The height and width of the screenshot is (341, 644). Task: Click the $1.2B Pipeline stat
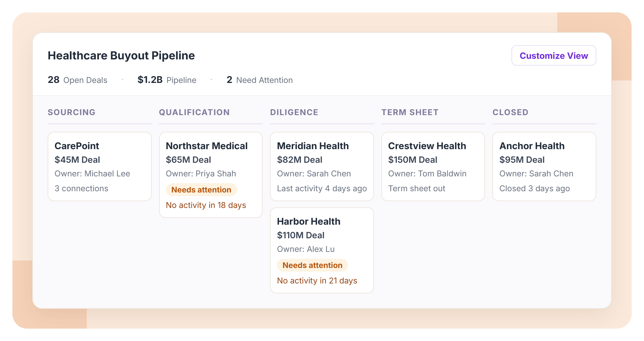coord(167,80)
